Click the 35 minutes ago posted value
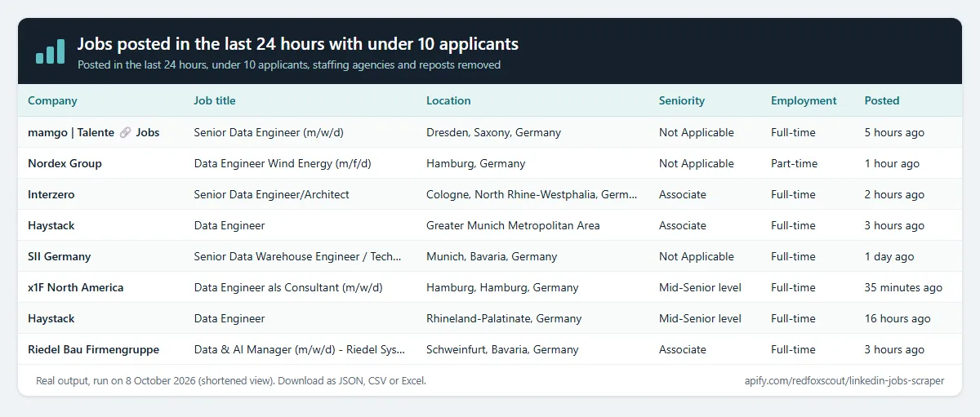This screenshot has height=417, width=980. pyautogui.click(x=903, y=287)
